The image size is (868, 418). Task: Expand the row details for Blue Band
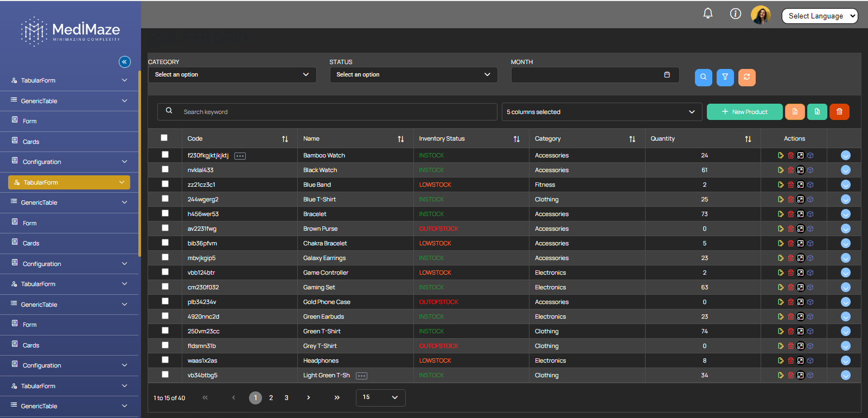(845, 185)
